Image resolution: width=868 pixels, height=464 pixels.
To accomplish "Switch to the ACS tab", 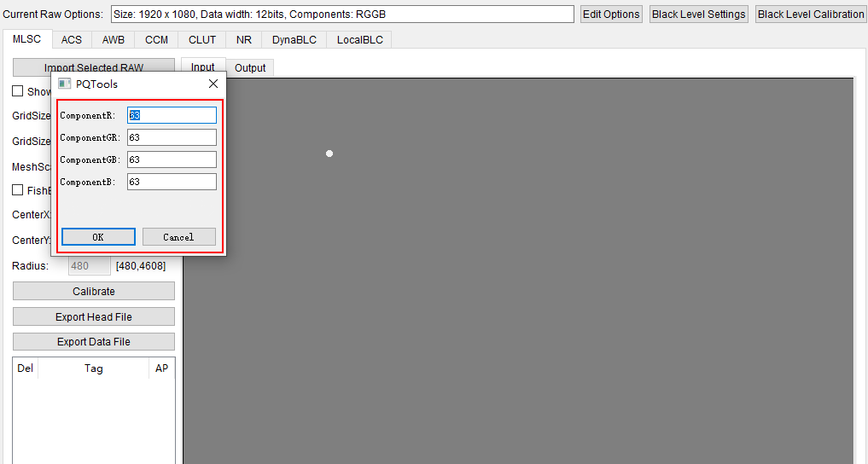I will [72, 40].
